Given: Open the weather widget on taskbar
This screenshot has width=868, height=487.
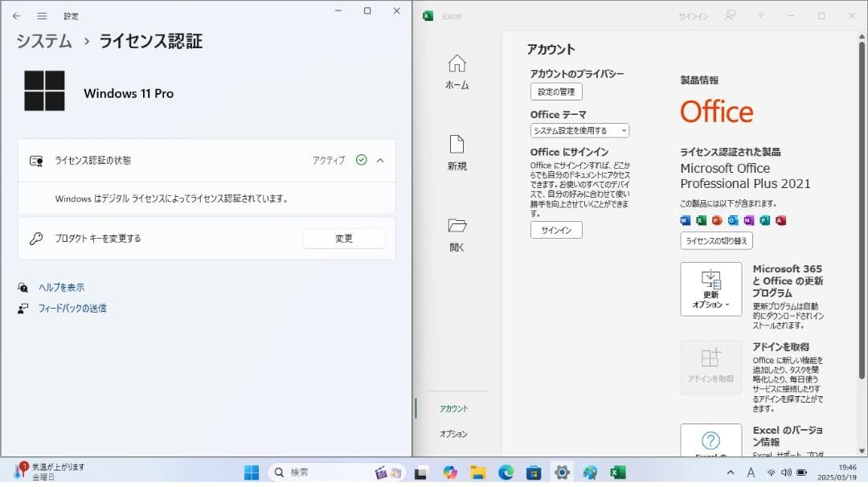Looking at the screenshot, I should coord(50,472).
